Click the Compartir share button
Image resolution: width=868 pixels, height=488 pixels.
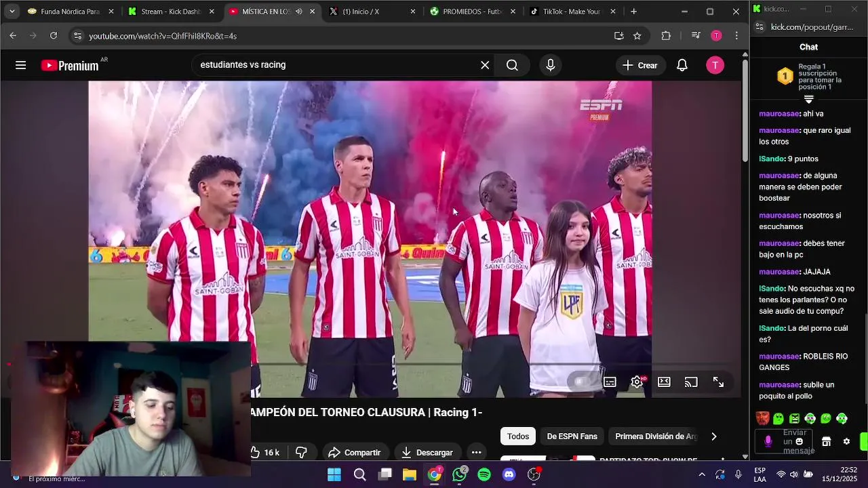[x=354, y=452]
